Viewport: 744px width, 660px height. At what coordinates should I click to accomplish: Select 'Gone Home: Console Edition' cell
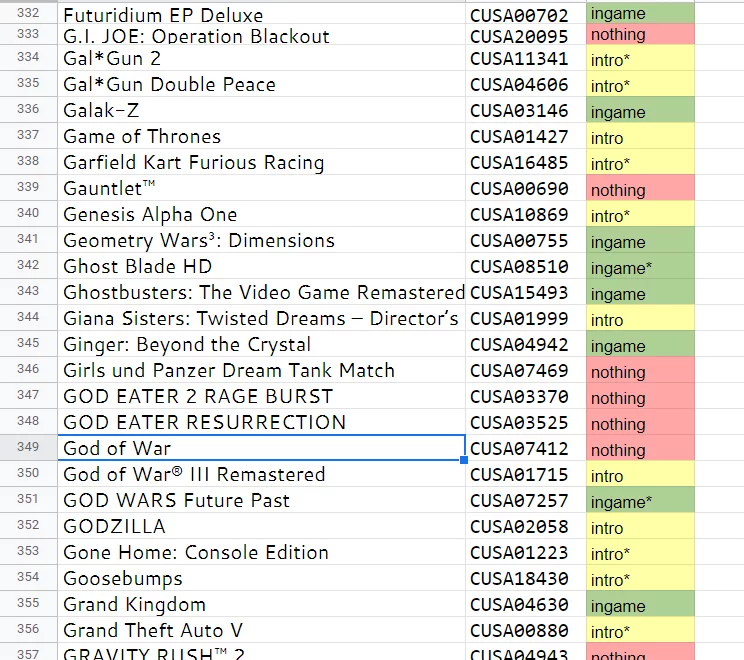[261, 552]
